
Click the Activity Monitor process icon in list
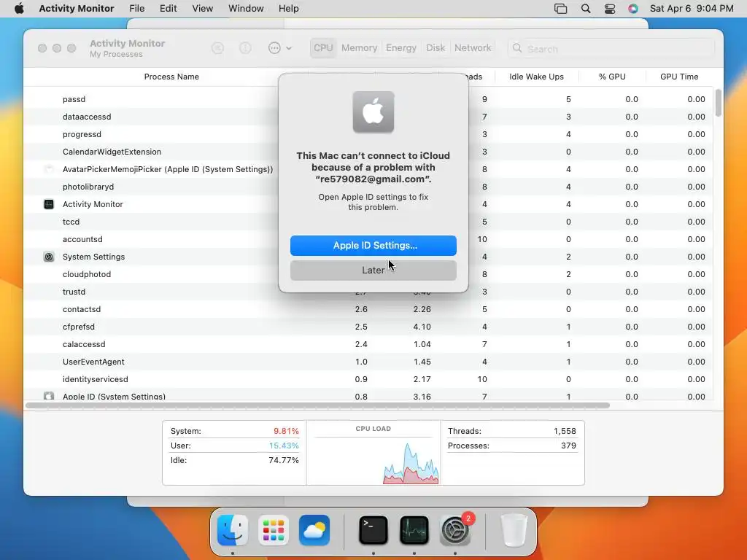click(x=49, y=204)
